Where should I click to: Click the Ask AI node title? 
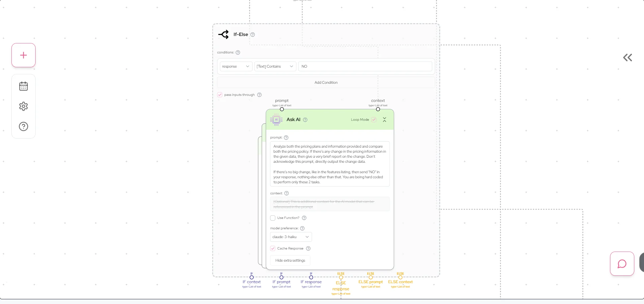(293, 120)
